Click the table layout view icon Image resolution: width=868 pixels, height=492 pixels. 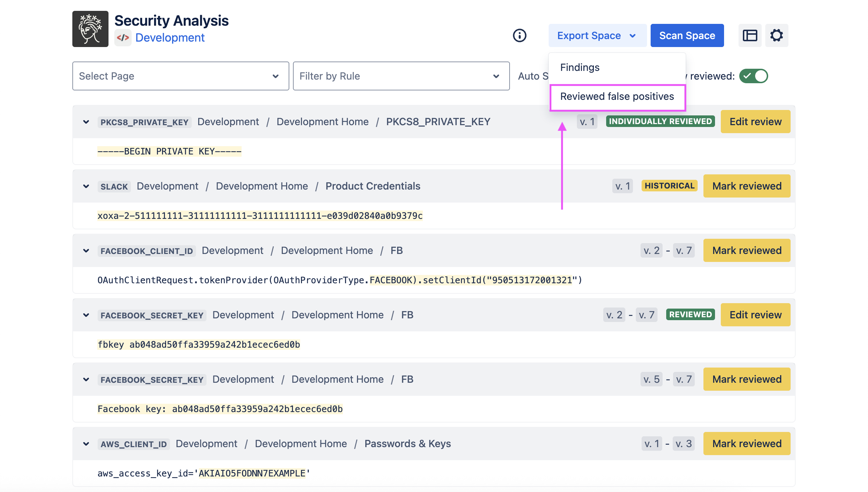[x=750, y=35]
